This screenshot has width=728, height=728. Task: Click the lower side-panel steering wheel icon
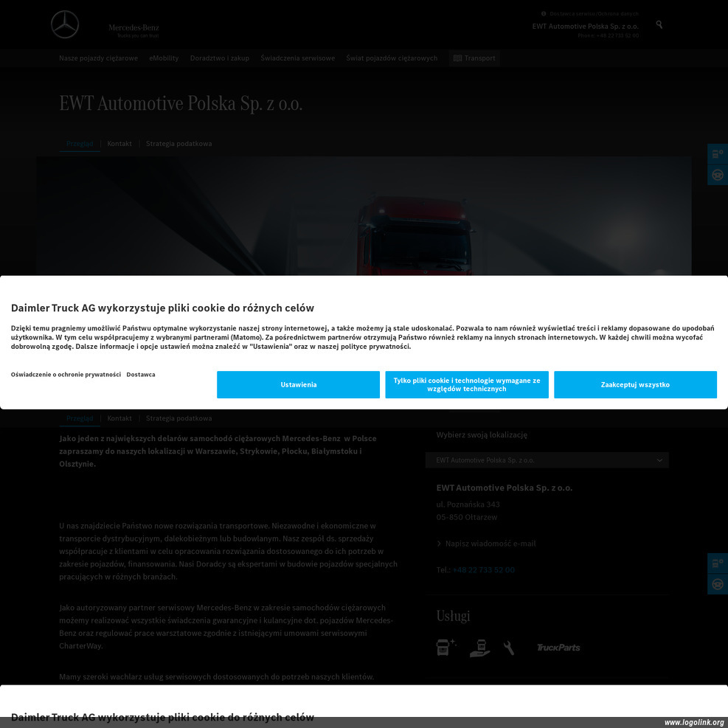[718, 584]
